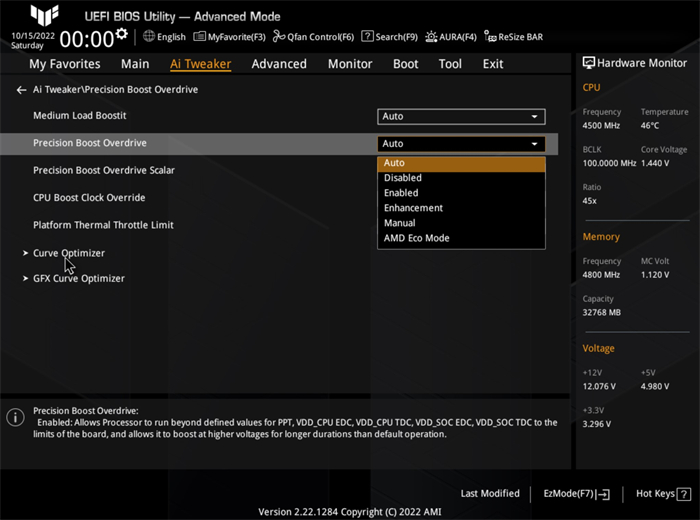Select Enabled from the dropdown list

461,193
